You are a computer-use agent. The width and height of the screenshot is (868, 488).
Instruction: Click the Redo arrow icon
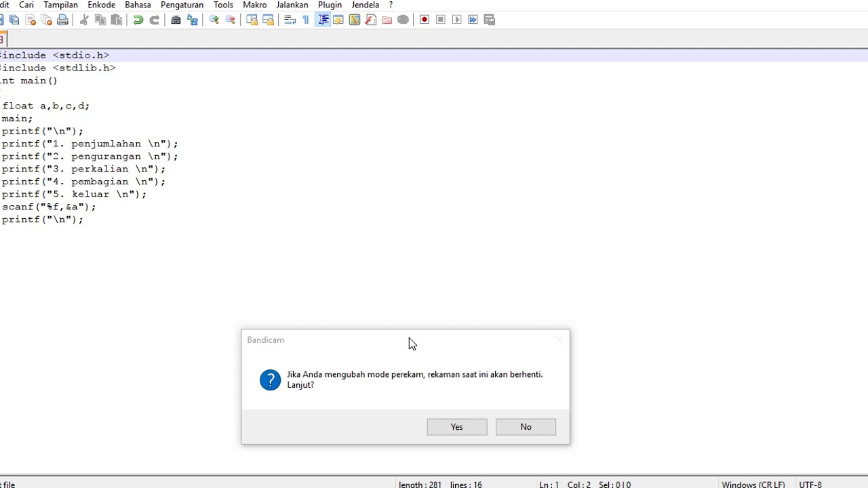[x=155, y=20]
